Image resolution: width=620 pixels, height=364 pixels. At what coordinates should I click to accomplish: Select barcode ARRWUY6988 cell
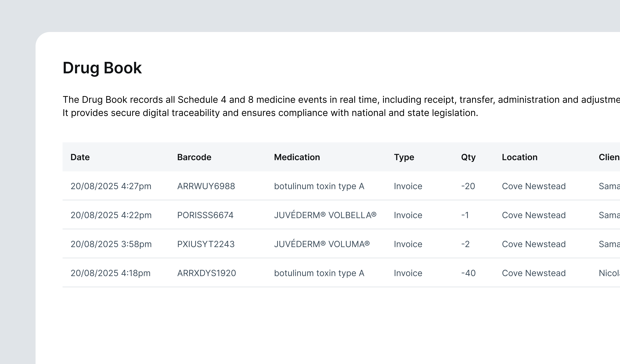click(x=206, y=186)
